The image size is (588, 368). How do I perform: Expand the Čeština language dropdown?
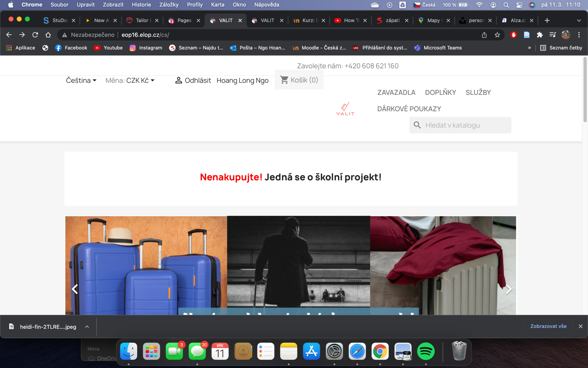click(81, 80)
